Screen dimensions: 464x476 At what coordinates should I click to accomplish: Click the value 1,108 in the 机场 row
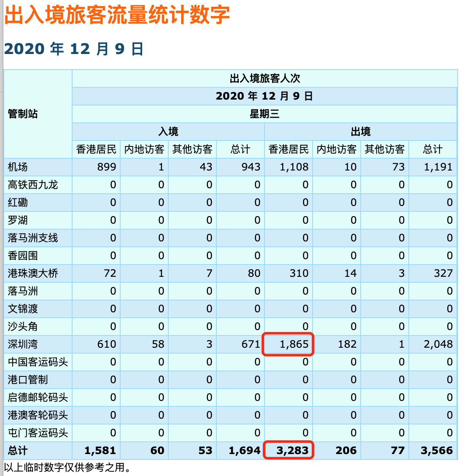point(294,167)
